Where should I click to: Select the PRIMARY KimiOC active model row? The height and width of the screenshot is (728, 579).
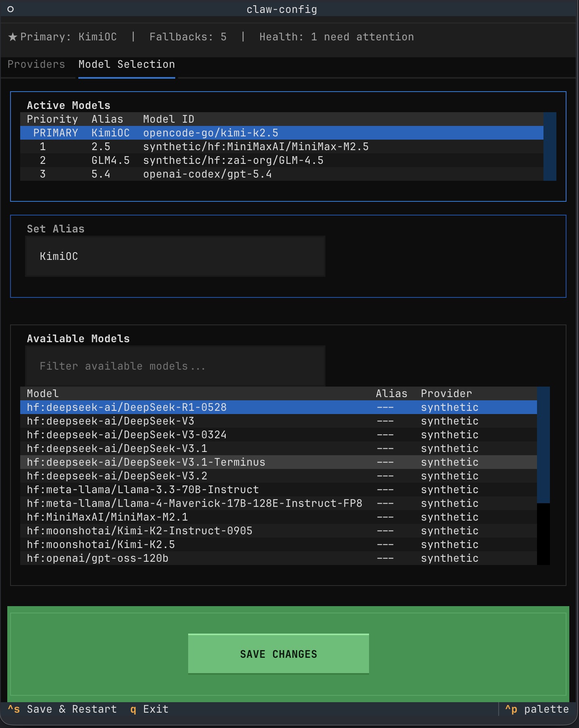(281, 133)
